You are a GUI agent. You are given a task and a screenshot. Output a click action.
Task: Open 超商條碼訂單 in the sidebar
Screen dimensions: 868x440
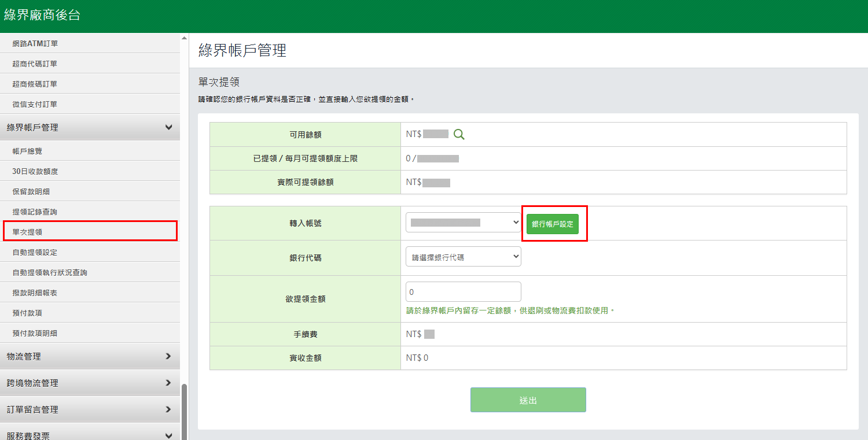pos(90,84)
